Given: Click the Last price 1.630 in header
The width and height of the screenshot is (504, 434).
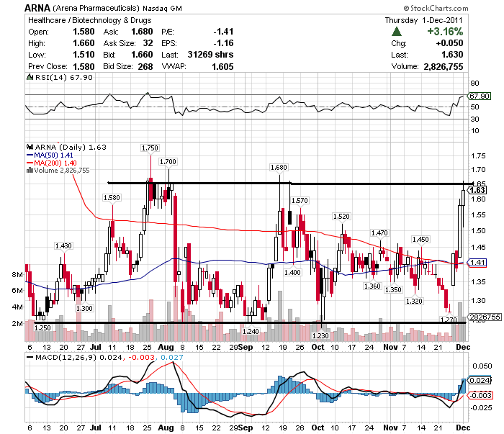Looking at the screenshot, I should [x=452, y=55].
